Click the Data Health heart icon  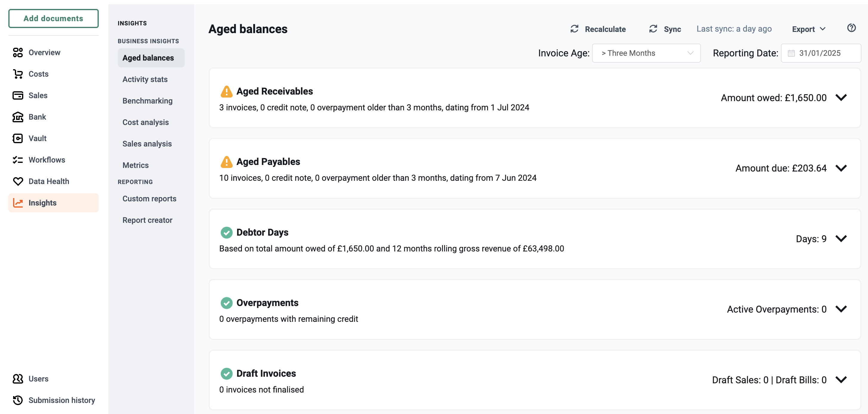point(18,181)
